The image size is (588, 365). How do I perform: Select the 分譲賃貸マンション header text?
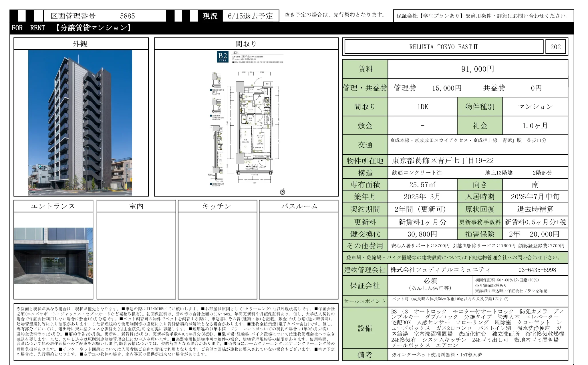tap(93, 28)
